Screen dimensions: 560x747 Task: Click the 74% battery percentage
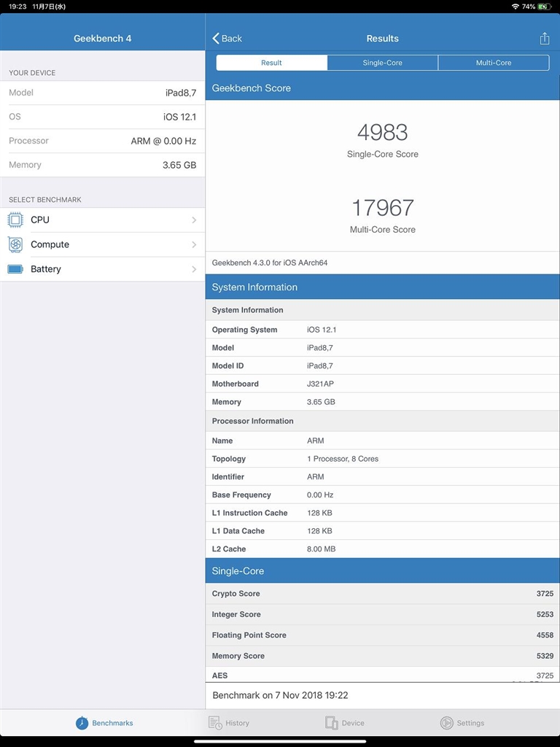(529, 7)
